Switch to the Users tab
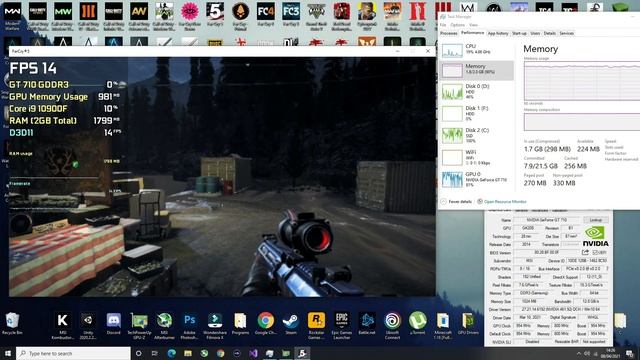This screenshot has width=640, height=360. (x=535, y=33)
